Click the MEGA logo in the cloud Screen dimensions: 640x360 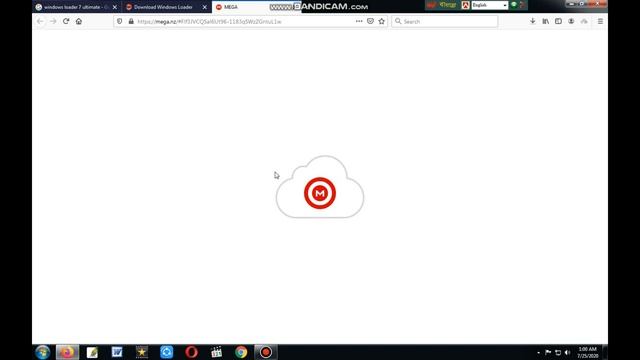[x=320, y=193]
